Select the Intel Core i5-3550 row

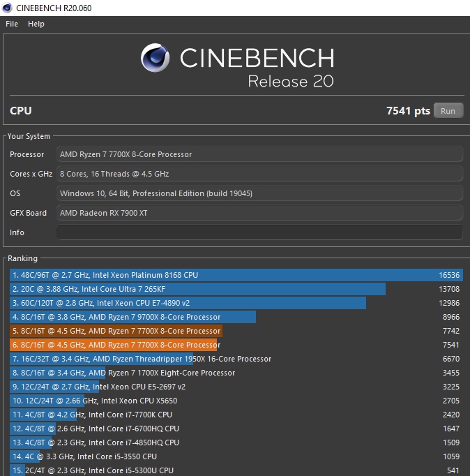[x=236, y=456]
